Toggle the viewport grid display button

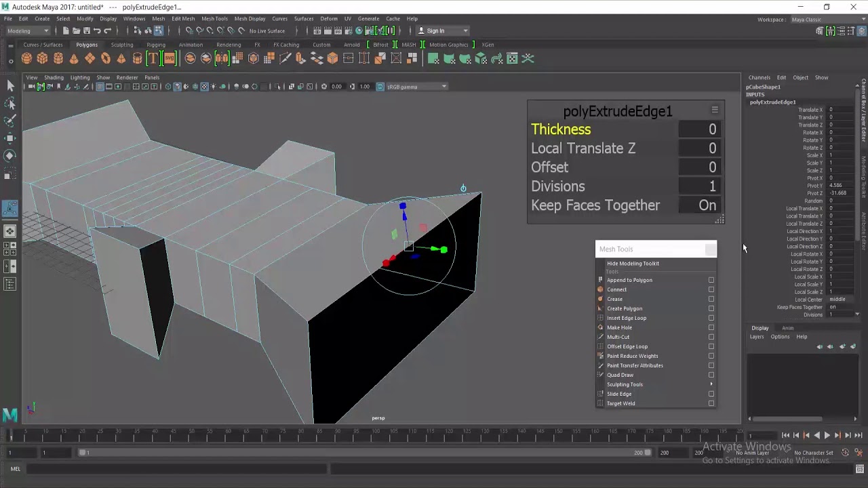[x=100, y=87]
